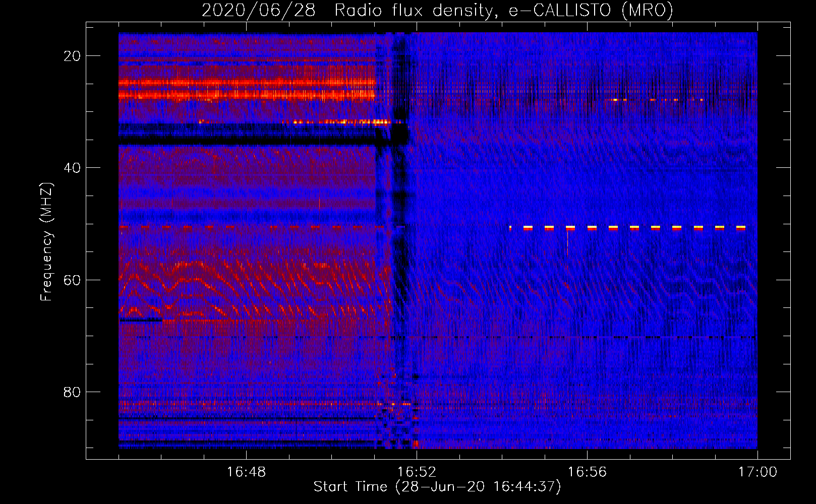Click the plot title '2020/06/28 Radio flux density, e-CALLISTO (MRO)'

point(437,10)
